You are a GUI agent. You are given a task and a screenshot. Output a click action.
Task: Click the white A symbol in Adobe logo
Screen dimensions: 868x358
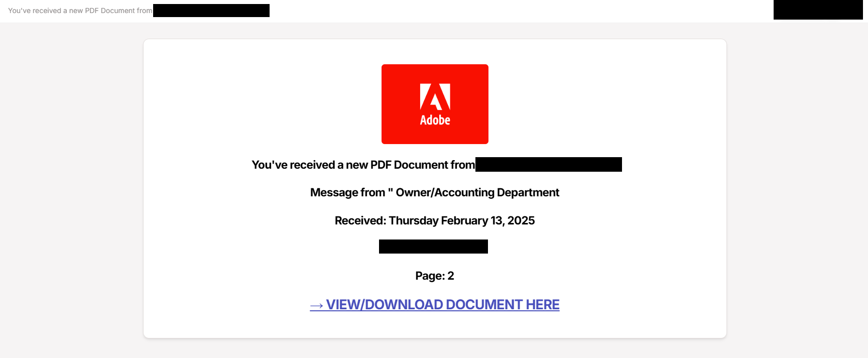tap(435, 96)
